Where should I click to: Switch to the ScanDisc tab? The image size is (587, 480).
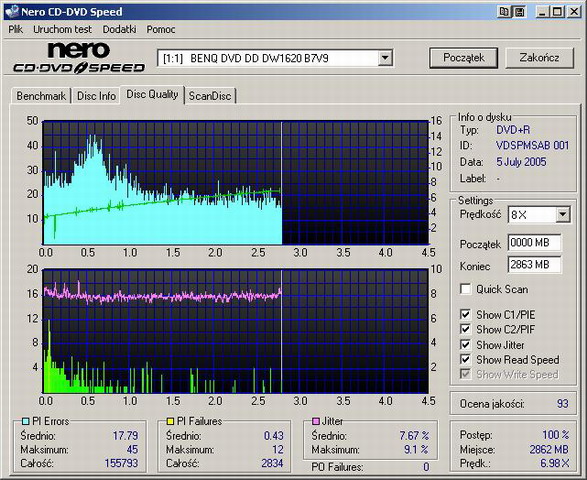tap(210, 96)
